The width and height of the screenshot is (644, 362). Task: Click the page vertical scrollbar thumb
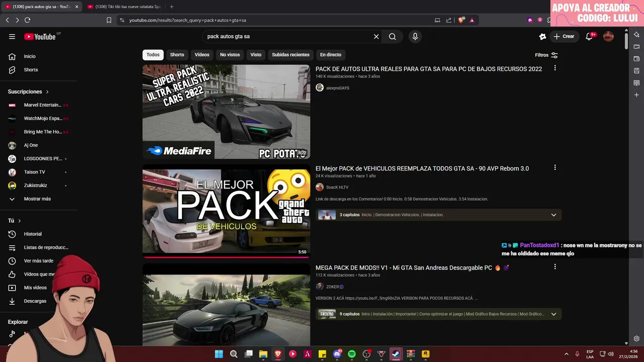pos(626,40)
